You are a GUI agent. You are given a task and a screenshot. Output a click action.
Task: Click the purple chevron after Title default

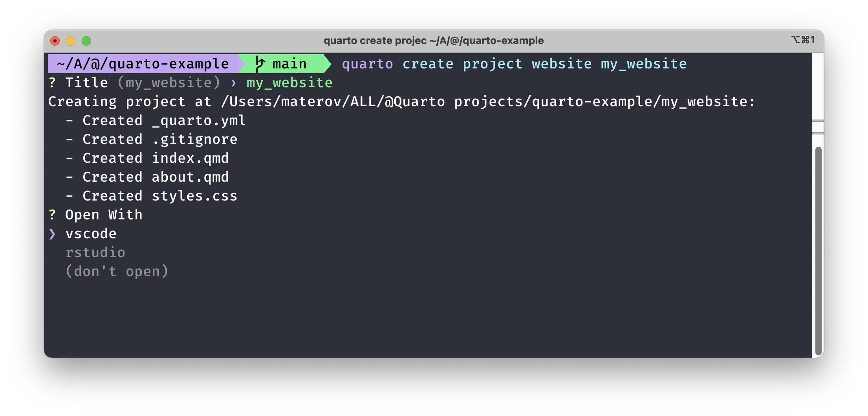pyautogui.click(x=234, y=83)
